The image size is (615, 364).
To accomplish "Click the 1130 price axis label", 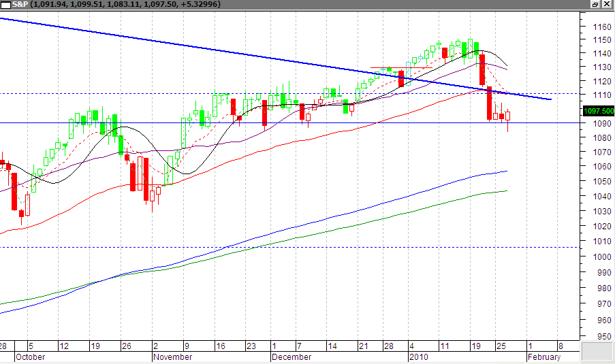I will [x=602, y=67].
